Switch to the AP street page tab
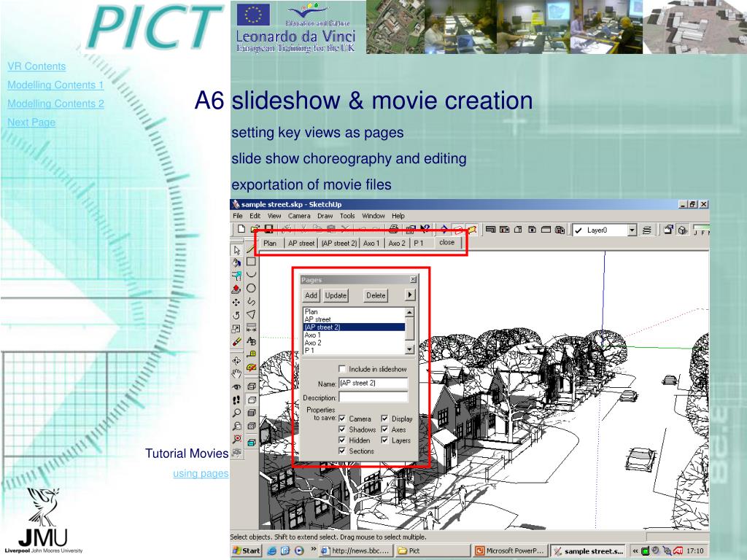This screenshot has height=560, width=747. click(301, 243)
